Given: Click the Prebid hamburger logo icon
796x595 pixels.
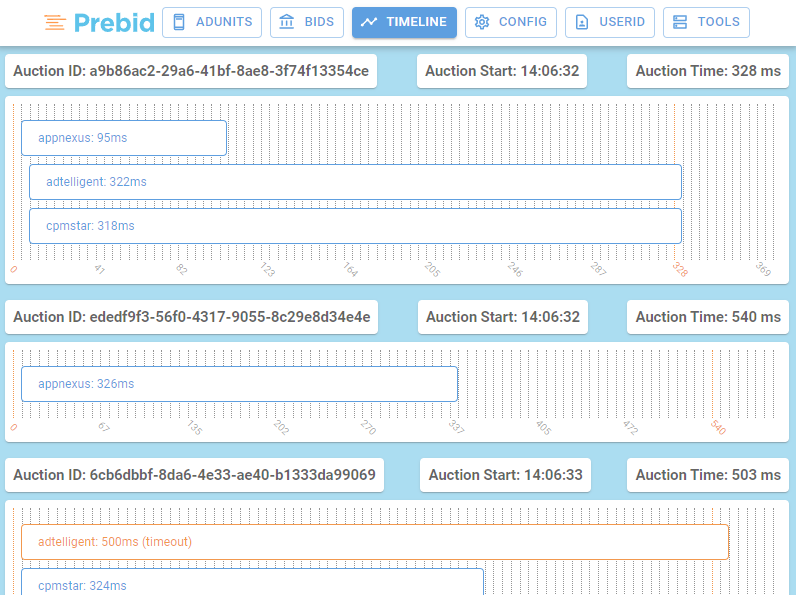Looking at the screenshot, I should (55, 23).
